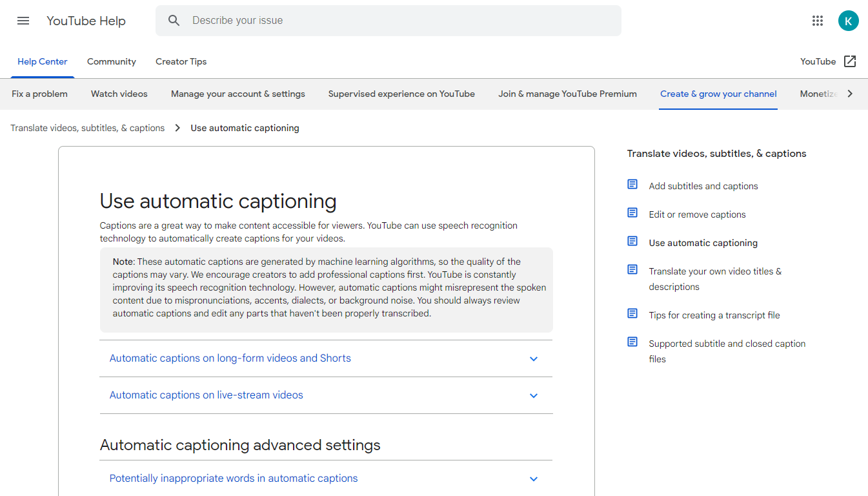868x496 pixels.
Task: Click the article icon beside Edit or remove captions
Action: pos(632,213)
